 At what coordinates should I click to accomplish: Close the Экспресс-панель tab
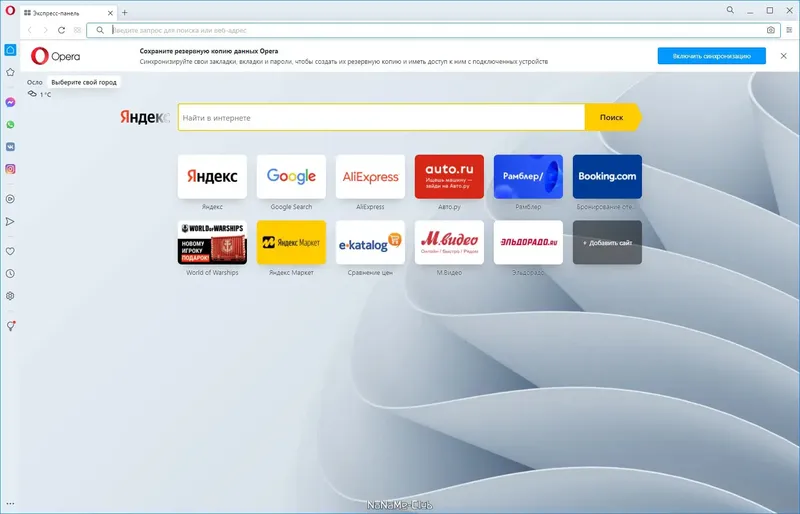pos(110,13)
